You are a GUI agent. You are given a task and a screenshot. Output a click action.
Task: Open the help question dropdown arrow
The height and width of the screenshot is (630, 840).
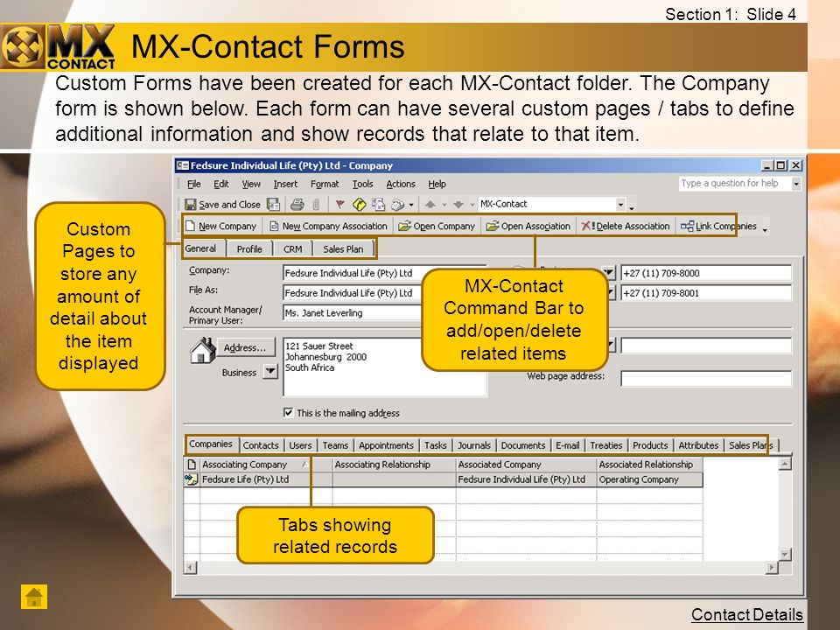796,183
